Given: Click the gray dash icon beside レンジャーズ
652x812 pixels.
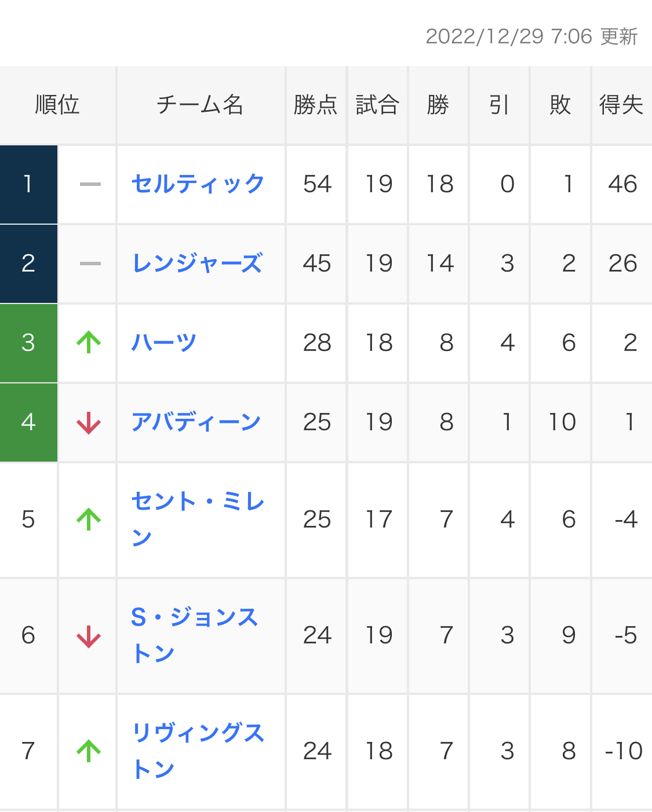Looking at the screenshot, I should [x=90, y=264].
